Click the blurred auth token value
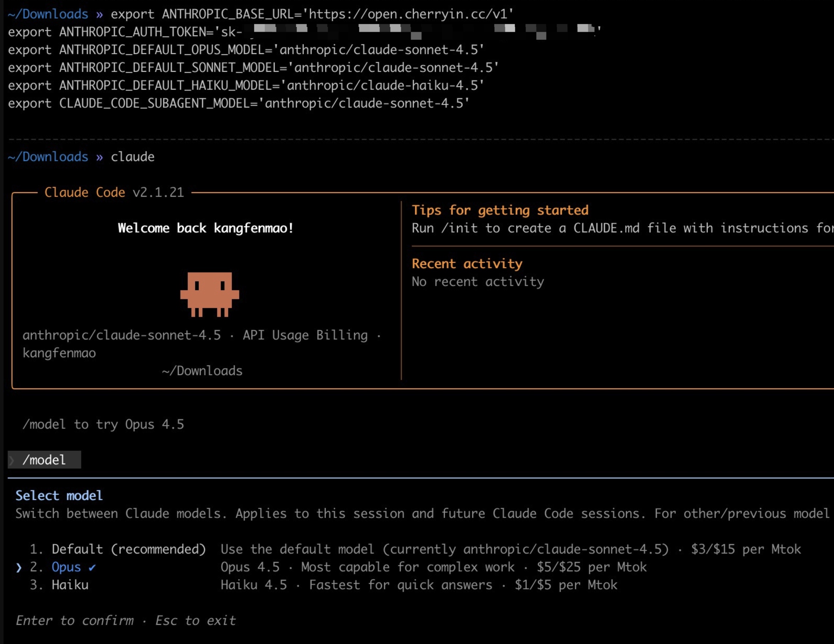Viewport: 834px width, 644px height. 420,31
